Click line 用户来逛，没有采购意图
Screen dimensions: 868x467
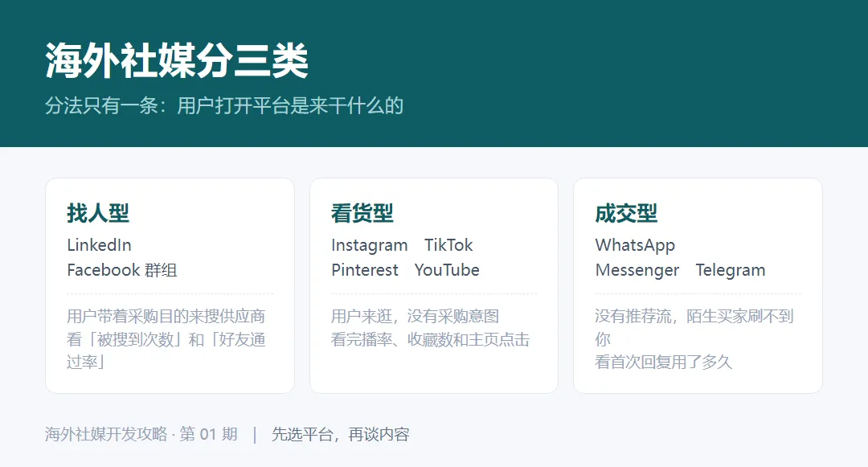click(416, 316)
